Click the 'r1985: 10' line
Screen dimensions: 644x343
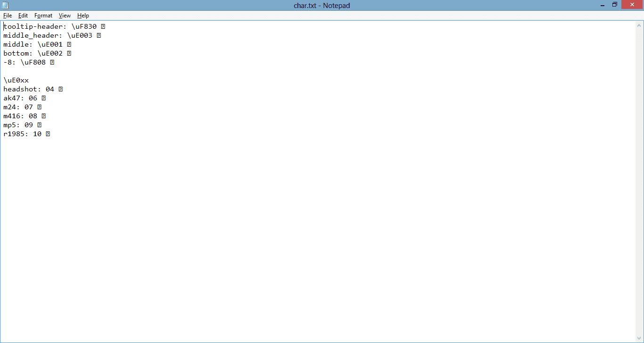pos(27,134)
